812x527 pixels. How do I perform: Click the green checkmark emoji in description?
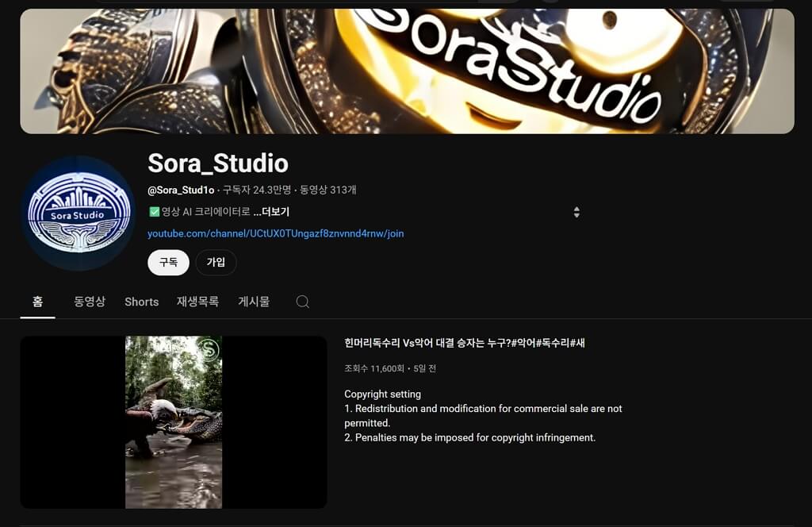155,211
